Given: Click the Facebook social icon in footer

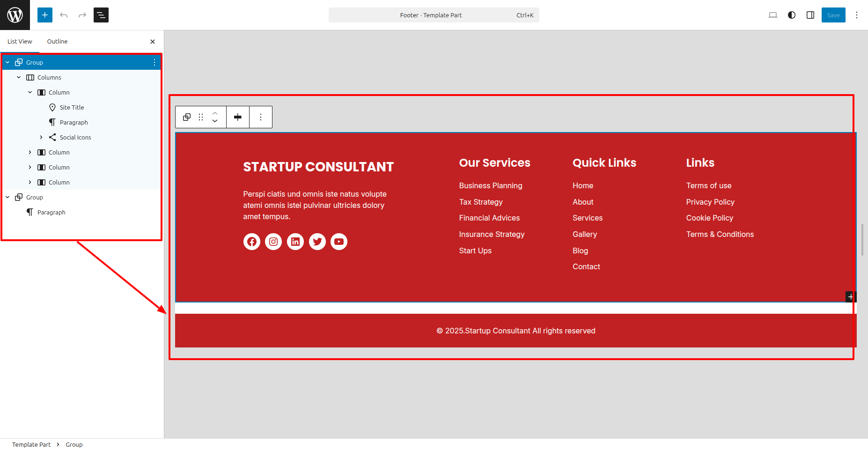Looking at the screenshot, I should [252, 242].
